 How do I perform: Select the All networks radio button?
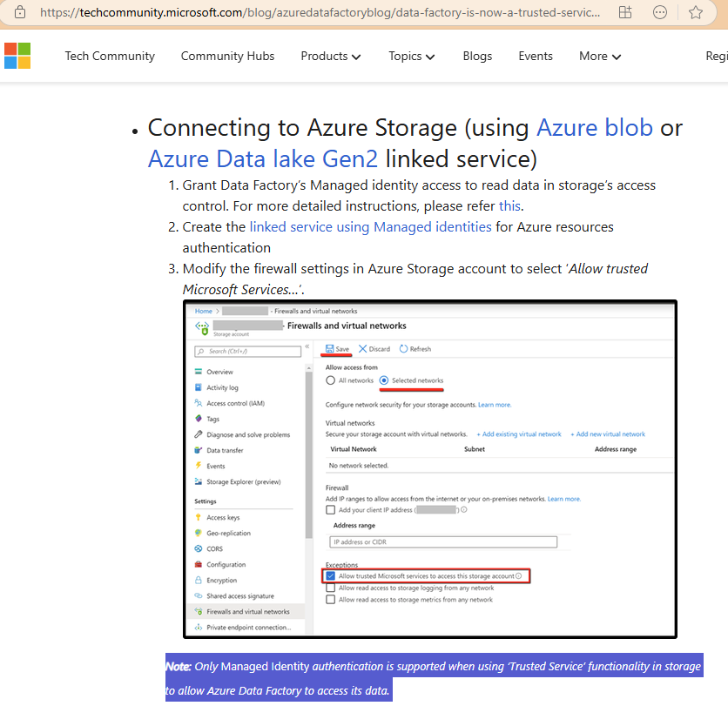point(330,380)
